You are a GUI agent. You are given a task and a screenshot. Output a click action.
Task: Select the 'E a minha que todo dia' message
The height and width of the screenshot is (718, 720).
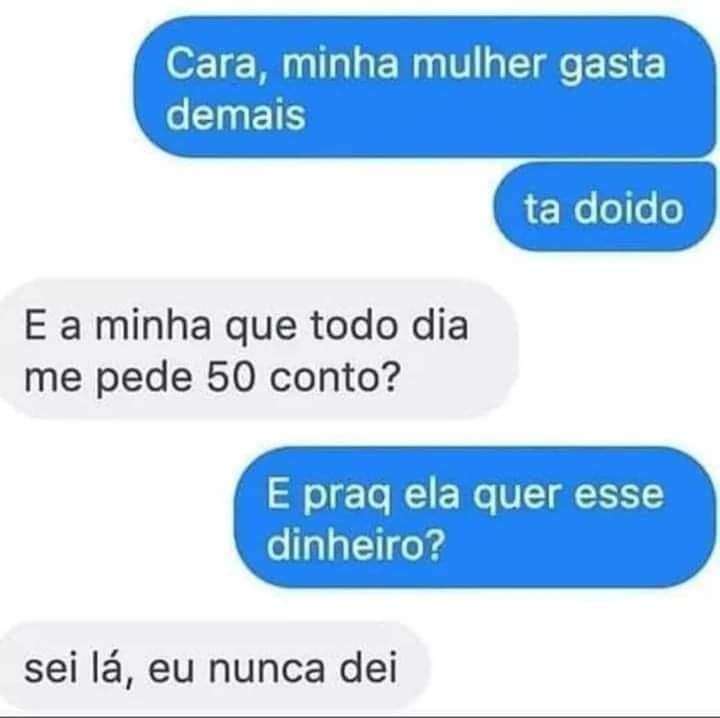point(259,350)
